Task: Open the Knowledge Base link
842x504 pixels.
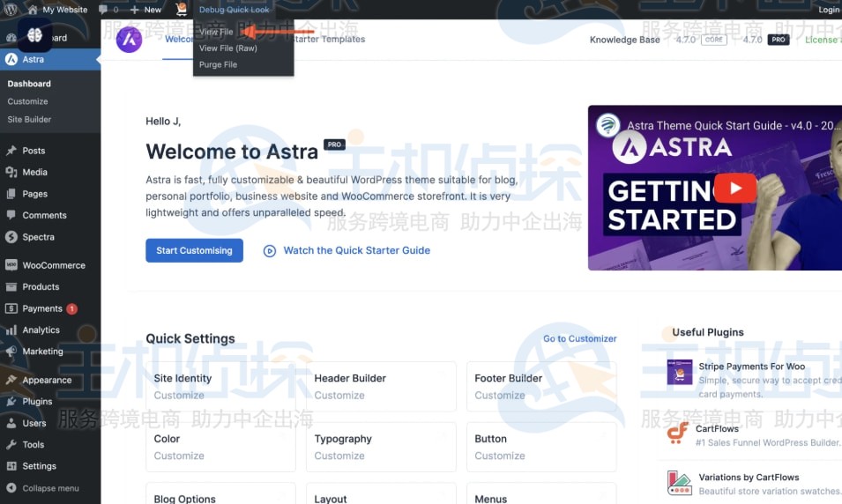Action: click(x=624, y=40)
